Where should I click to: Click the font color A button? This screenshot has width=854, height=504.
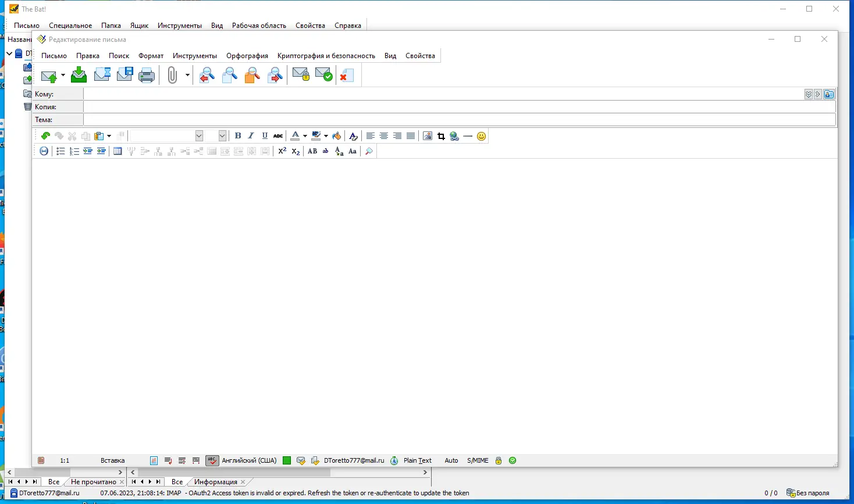click(295, 136)
